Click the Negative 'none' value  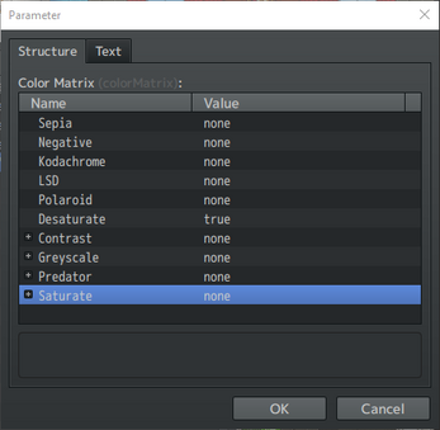click(x=217, y=143)
